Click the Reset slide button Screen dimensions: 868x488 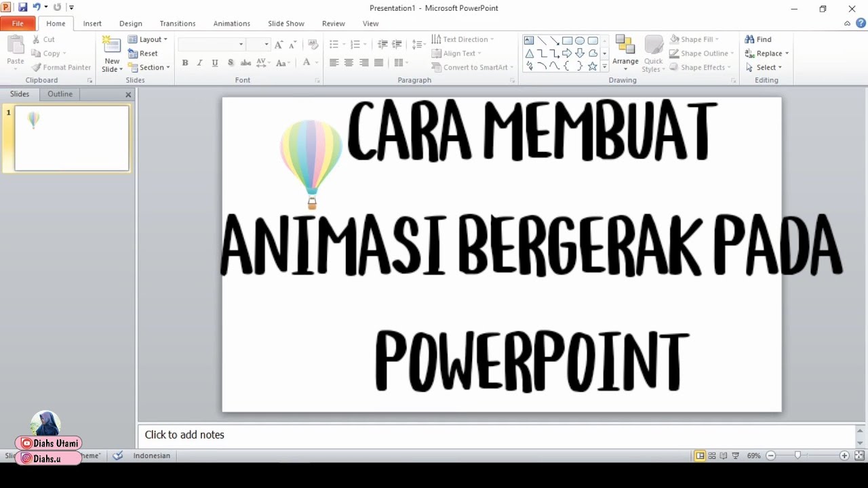coord(143,54)
